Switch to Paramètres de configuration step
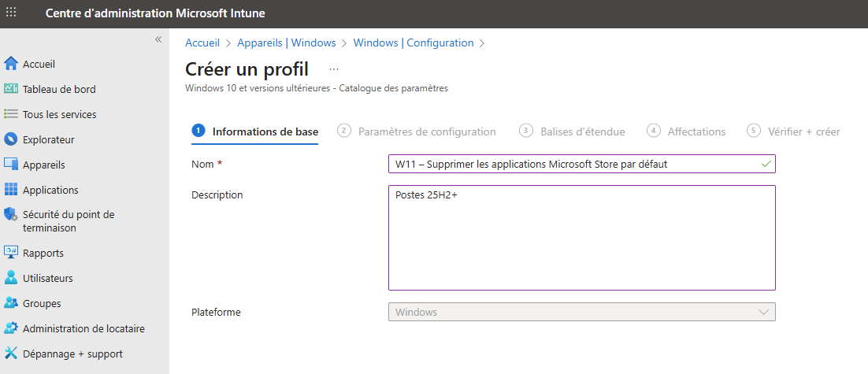The width and height of the screenshot is (868, 374). point(417,131)
